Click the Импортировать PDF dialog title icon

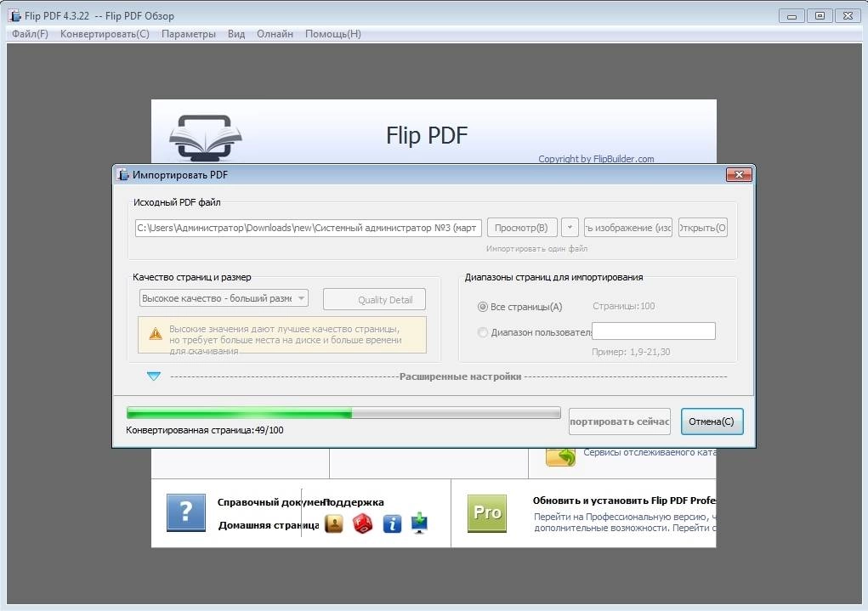123,175
